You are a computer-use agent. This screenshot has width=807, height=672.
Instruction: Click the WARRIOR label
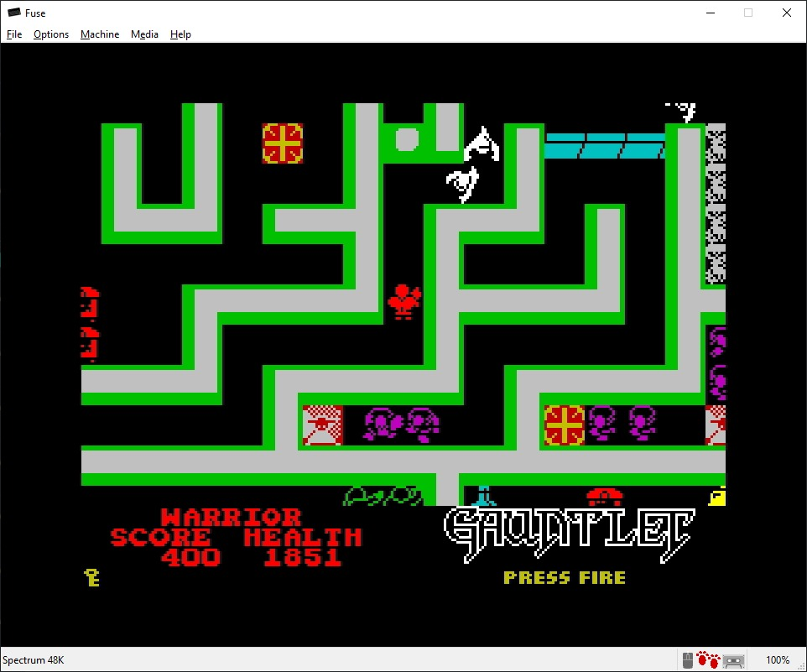click(231, 517)
